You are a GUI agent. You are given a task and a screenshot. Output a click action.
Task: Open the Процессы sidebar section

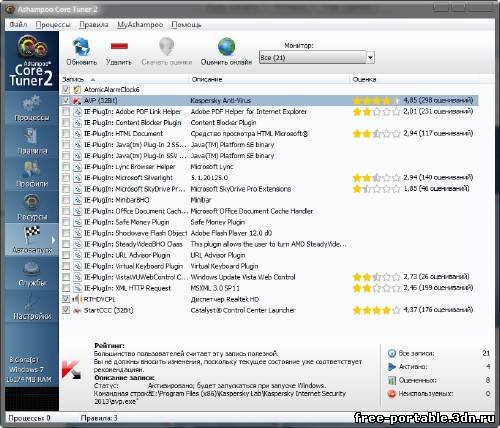pyautogui.click(x=32, y=108)
